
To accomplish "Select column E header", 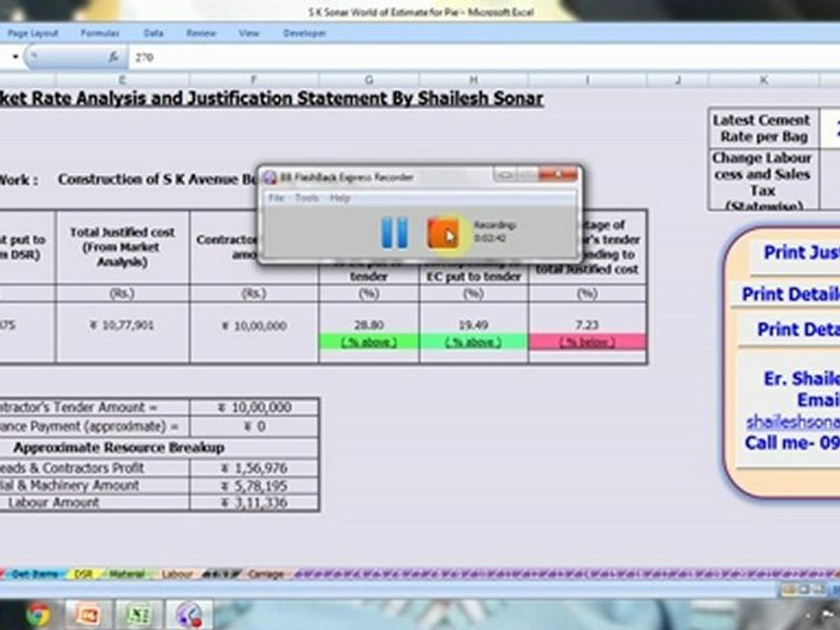I will 122,80.
